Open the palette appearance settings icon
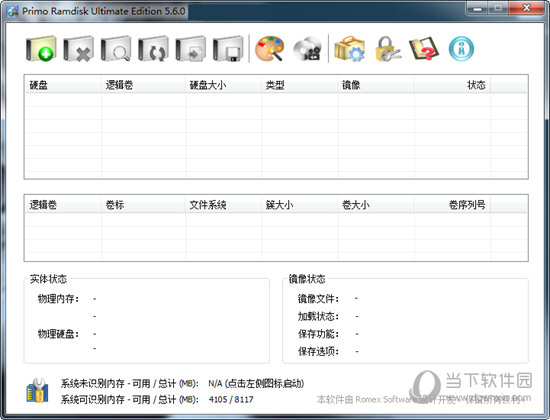 click(x=269, y=49)
